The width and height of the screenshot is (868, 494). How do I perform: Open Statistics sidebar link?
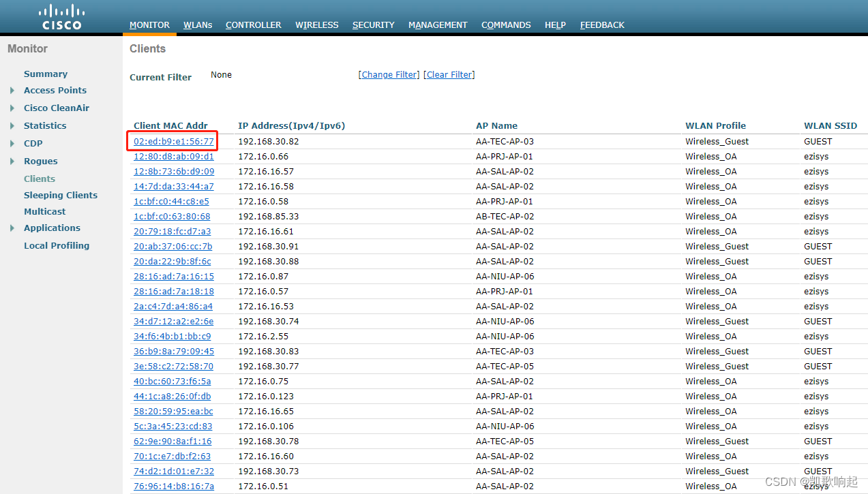(x=45, y=125)
